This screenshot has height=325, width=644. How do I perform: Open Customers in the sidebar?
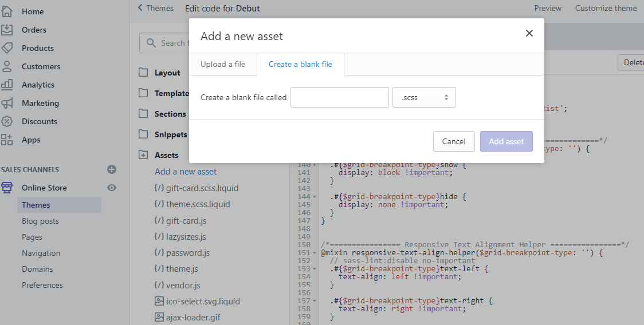point(41,66)
